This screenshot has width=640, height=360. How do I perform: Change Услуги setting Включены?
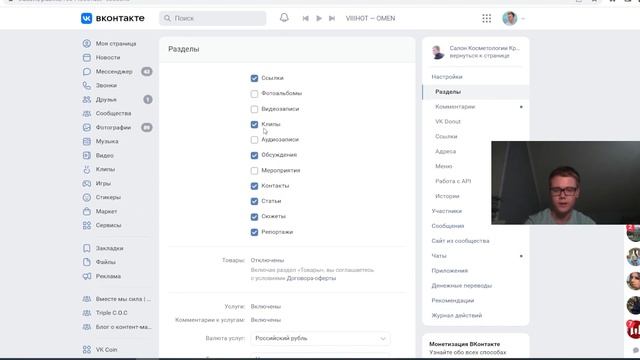pyautogui.click(x=266, y=307)
